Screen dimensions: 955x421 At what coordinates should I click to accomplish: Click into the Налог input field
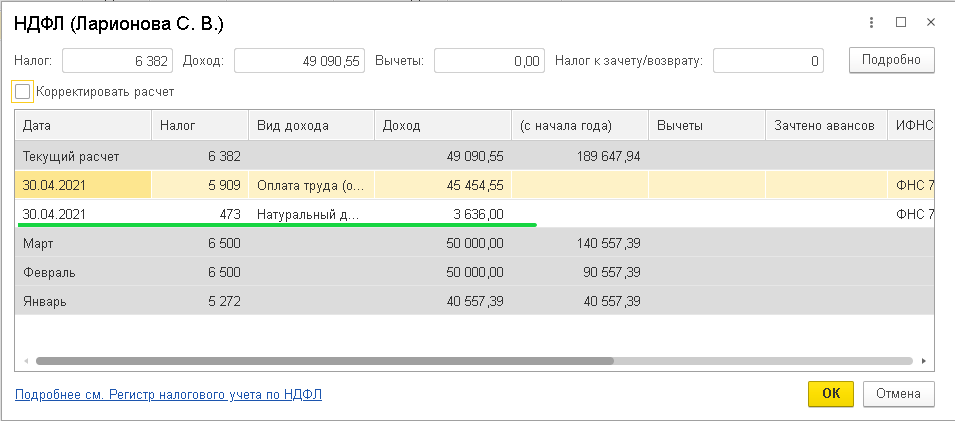point(118,61)
